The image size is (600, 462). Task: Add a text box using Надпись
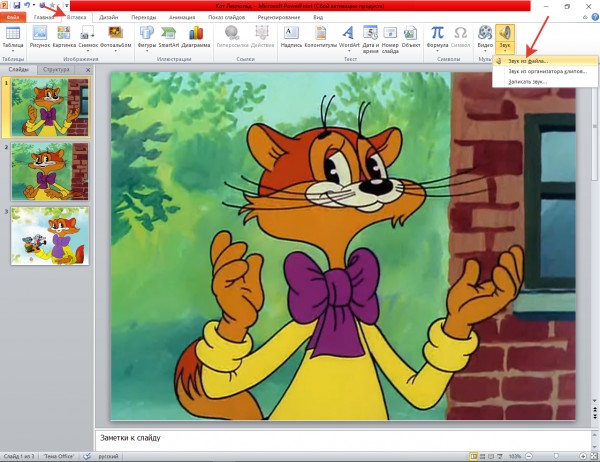[x=291, y=37]
